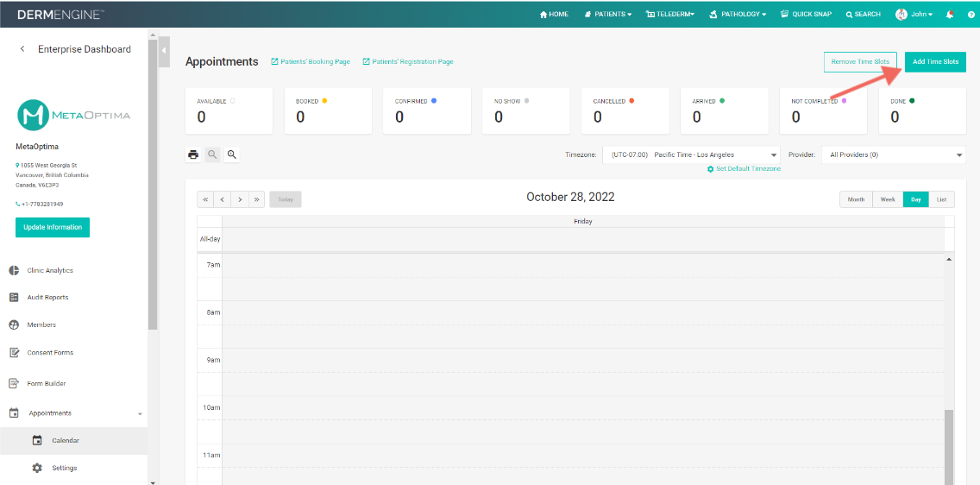Click the zoom in magnifier icon
The image size is (980, 485).
coord(231,154)
